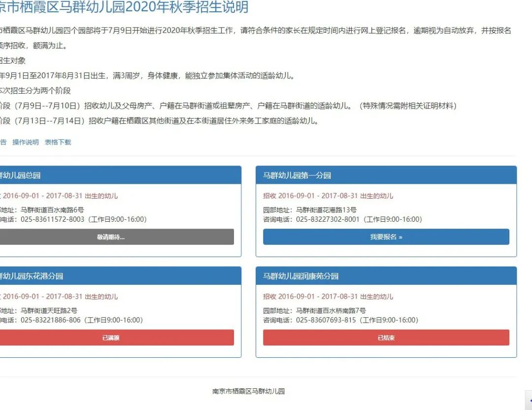Image resolution: width=532 pixels, height=410 pixels.
Task: Click the paragraph line with 7月13日--7月14日
Action: tap(160, 121)
